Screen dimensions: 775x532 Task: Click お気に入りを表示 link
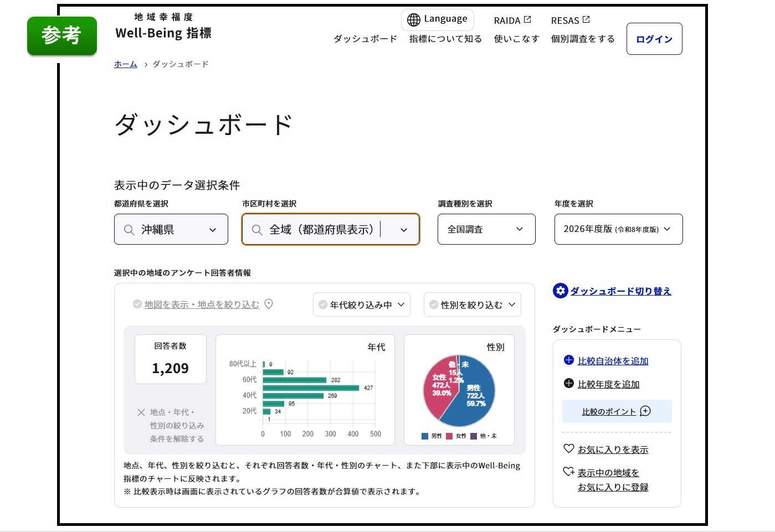pyautogui.click(x=613, y=450)
